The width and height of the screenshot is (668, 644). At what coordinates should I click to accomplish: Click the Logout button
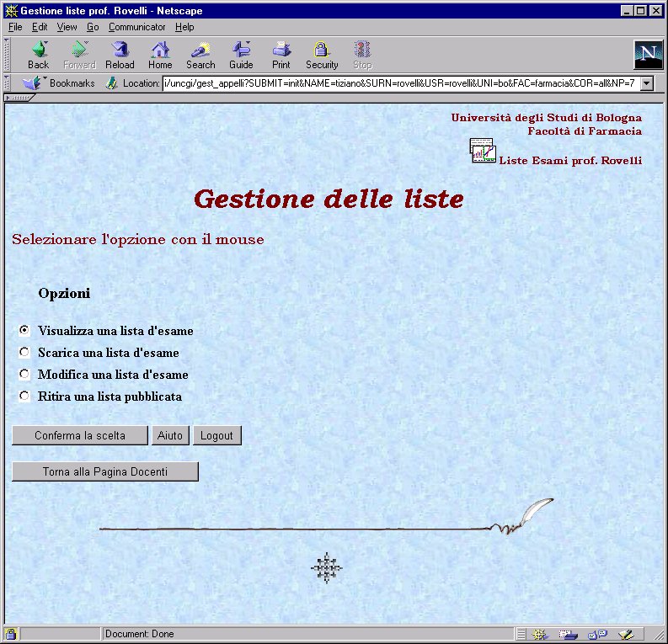[x=217, y=435]
